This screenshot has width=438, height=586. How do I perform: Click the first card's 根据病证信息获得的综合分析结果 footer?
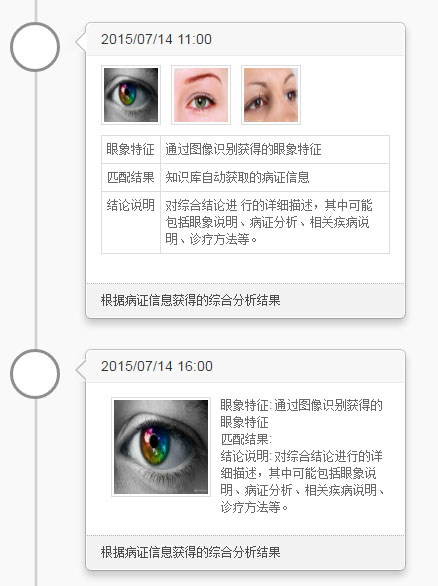(x=246, y=300)
